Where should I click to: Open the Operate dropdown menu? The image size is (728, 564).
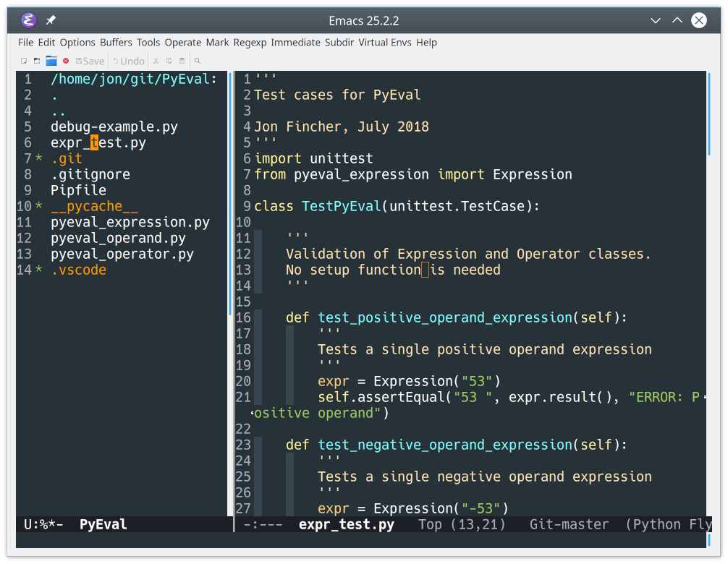(183, 43)
